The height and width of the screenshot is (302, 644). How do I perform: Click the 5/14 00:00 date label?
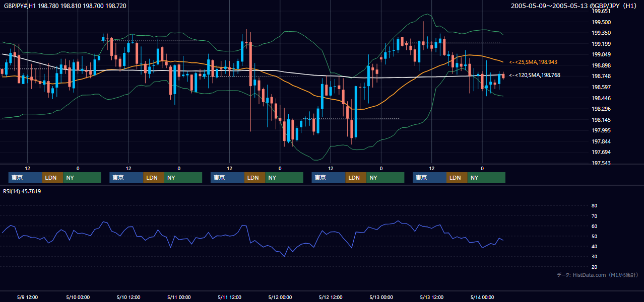pos(482,297)
